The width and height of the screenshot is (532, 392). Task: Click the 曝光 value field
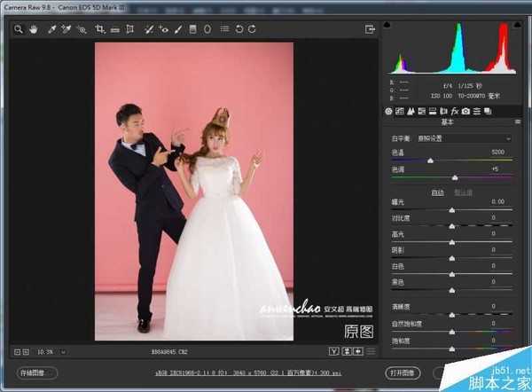point(498,201)
